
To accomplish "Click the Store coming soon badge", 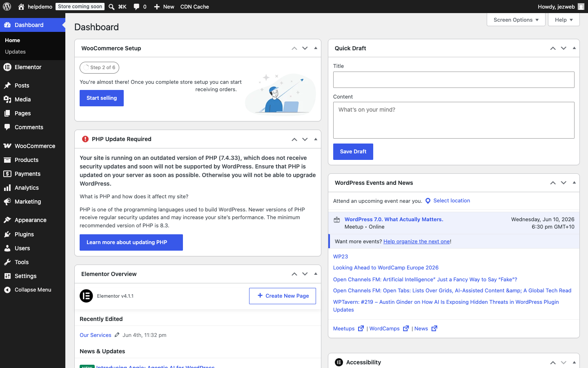I will pos(80,7).
